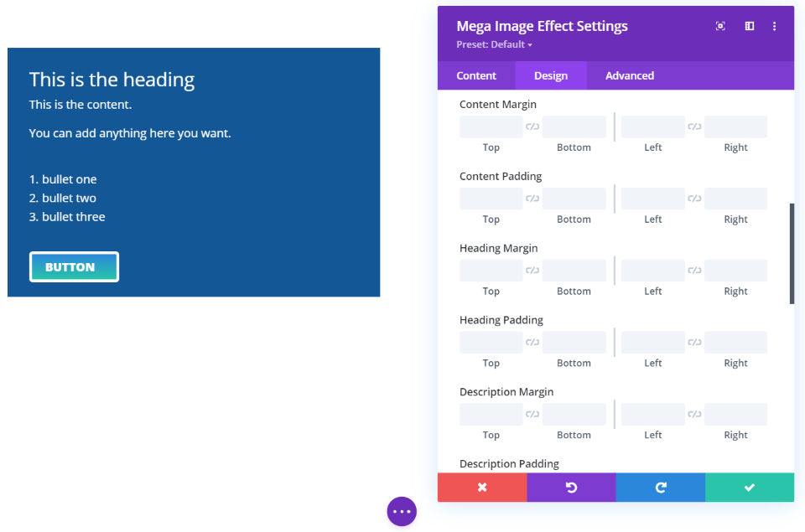Toggle Description Margin top-bottom link icon

[x=532, y=415]
